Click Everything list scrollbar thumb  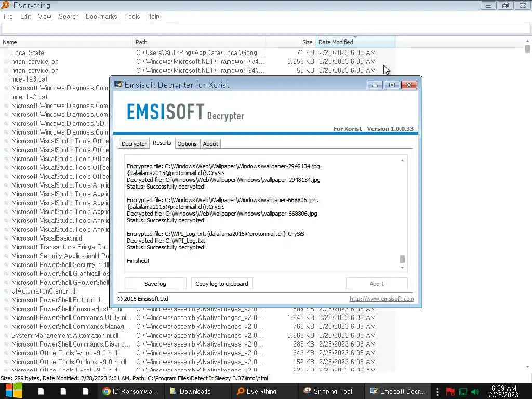tap(527, 49)
